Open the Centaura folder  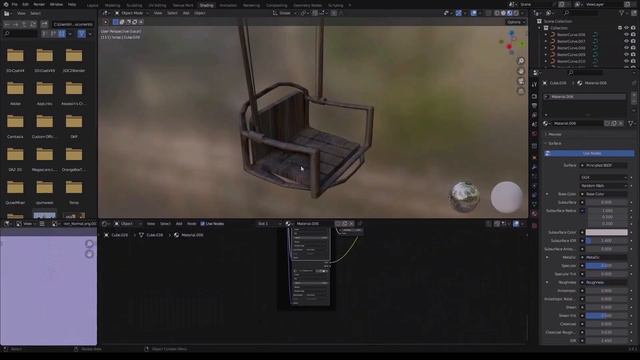15,125
